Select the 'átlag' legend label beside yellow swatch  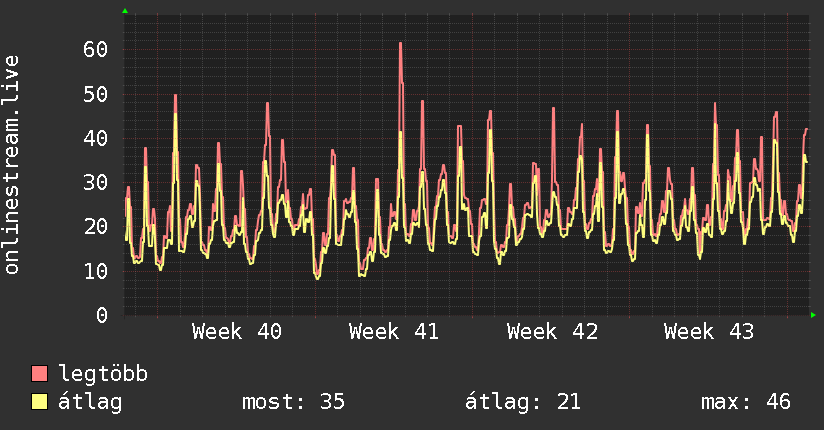(90, 402)
